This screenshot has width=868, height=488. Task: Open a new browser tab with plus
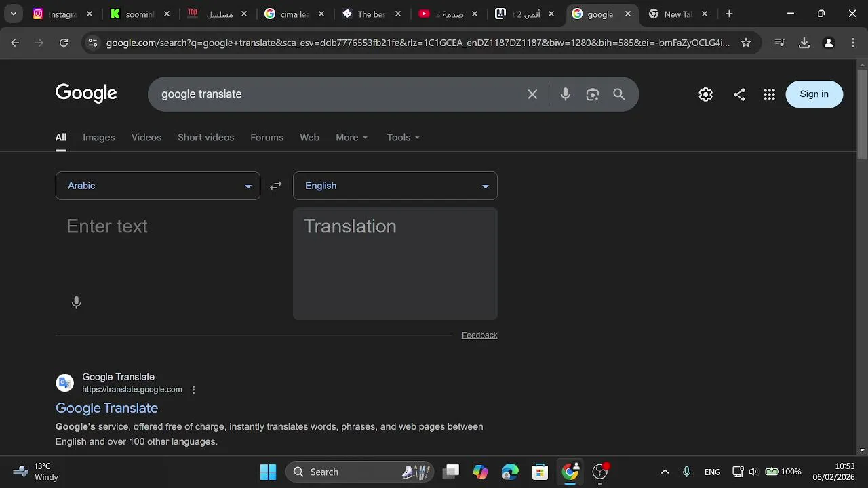tap(729, 14)
